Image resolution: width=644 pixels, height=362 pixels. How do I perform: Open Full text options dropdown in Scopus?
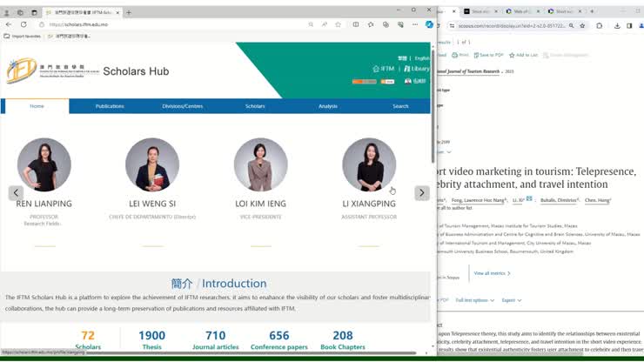[x=475, y=300]
